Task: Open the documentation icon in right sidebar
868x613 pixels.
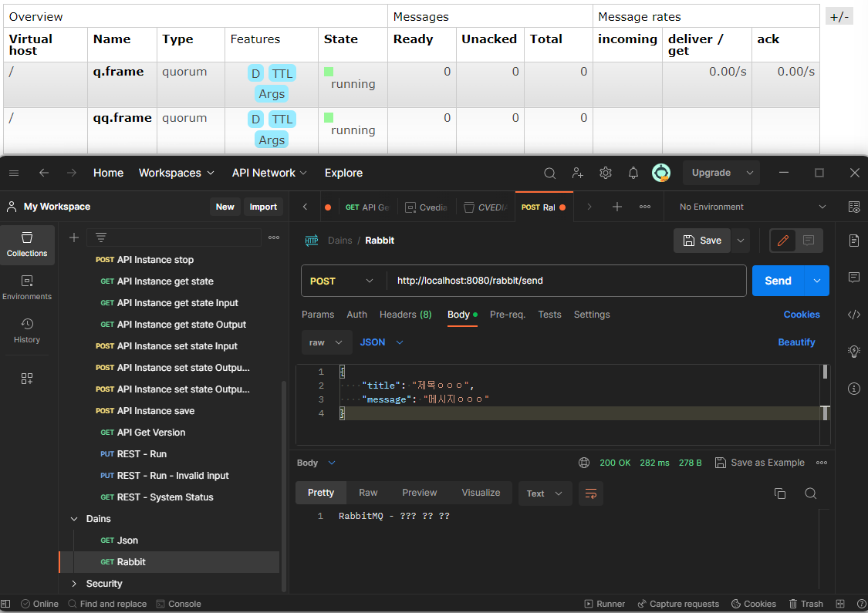Action: (x=854, y=241)
